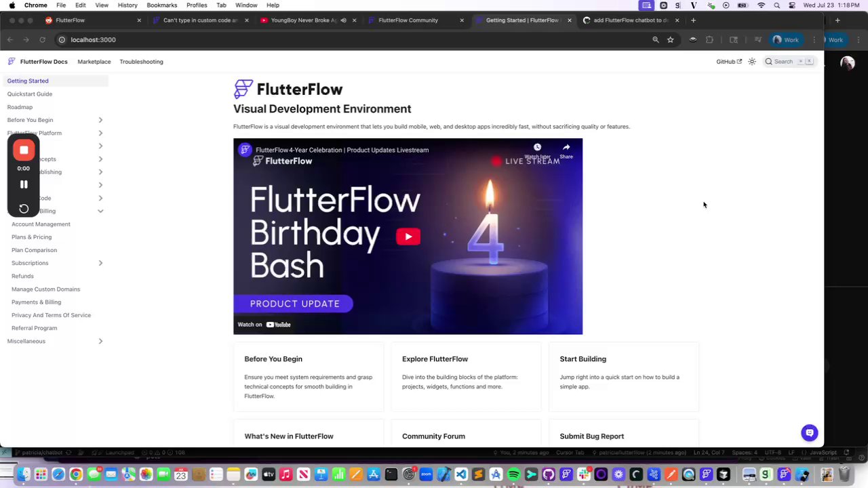Switch to FlutterFlow Community tab
This screenshot has height=488, width=868.
(408, 20)
